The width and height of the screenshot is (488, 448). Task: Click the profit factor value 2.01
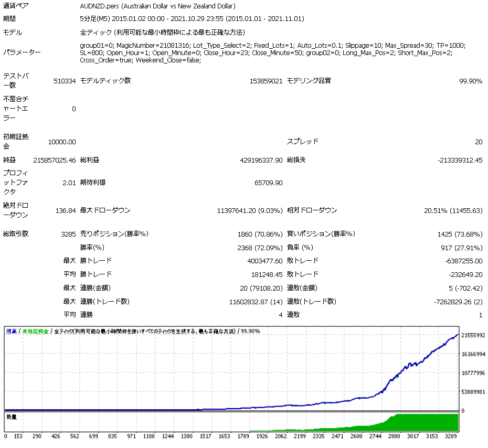(69, 183)
